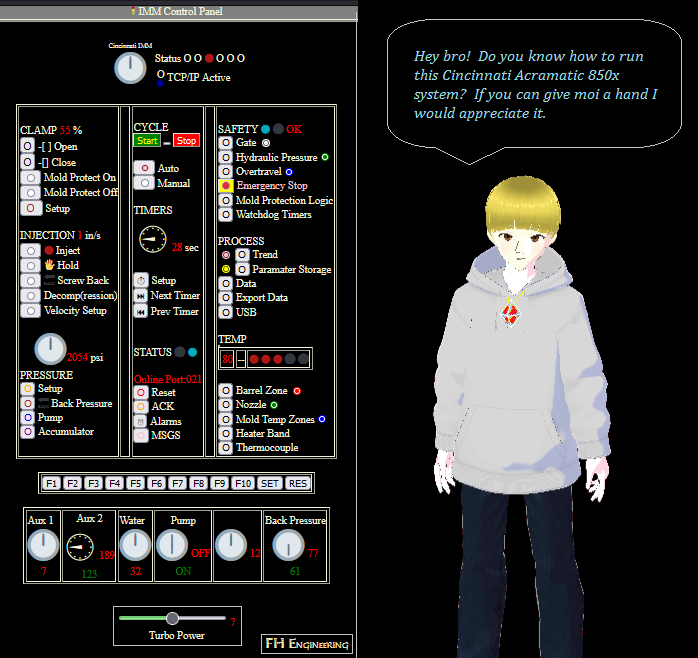Click the Aux 2 clock dial
The height and width of the screenshot is (658, 698).
80,547
